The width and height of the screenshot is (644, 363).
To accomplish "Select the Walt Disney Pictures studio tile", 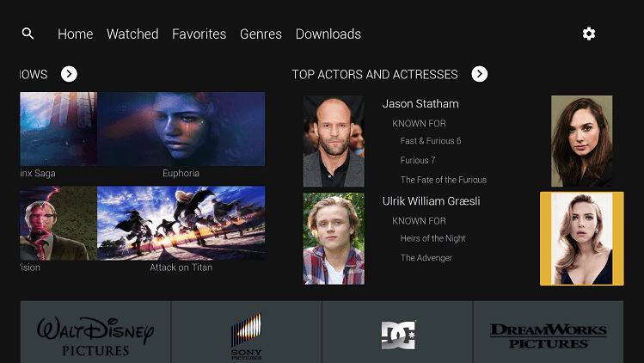I will pos(95,332).
